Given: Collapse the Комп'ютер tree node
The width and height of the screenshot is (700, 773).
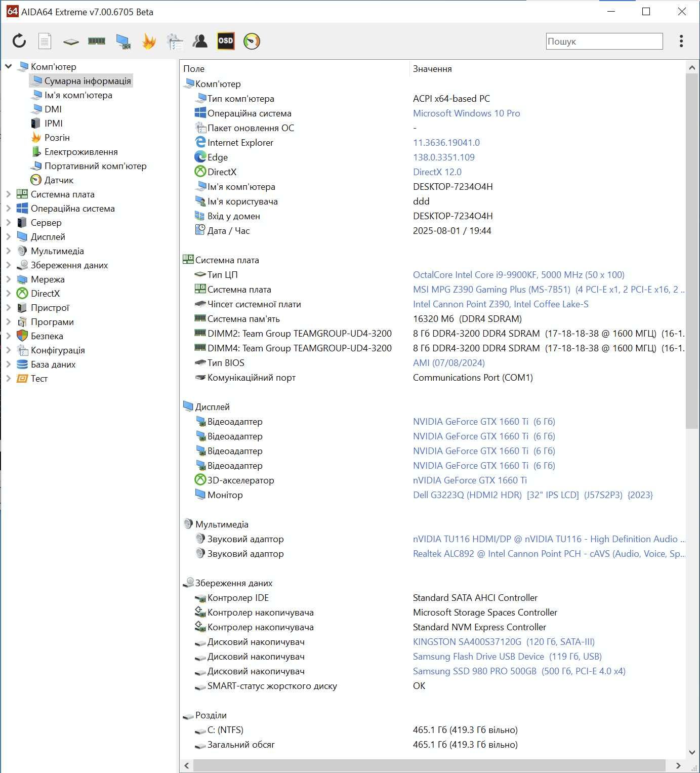Looking at the screenshot, I should [9, 66].
